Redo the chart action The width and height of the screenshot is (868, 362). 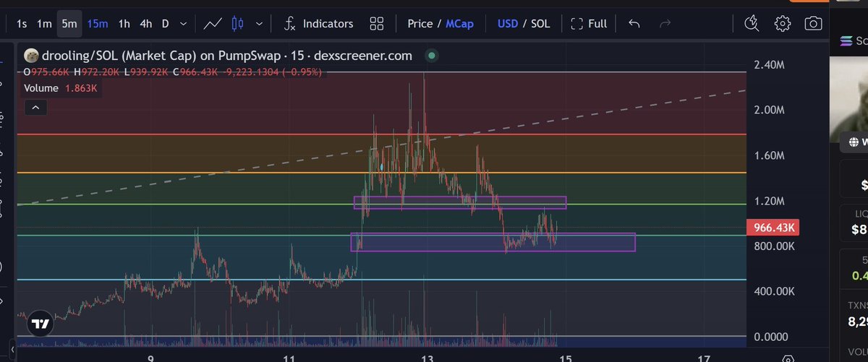(666, 24)
